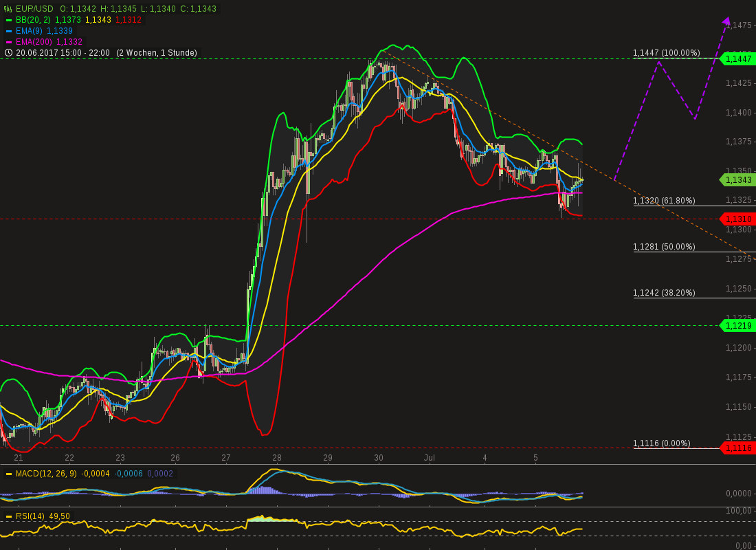Viewport: 756px width, 550px height.
Task: Click the Fibonacci label 1,1281 (50.00%)
Action: click(x=664, y=247)
